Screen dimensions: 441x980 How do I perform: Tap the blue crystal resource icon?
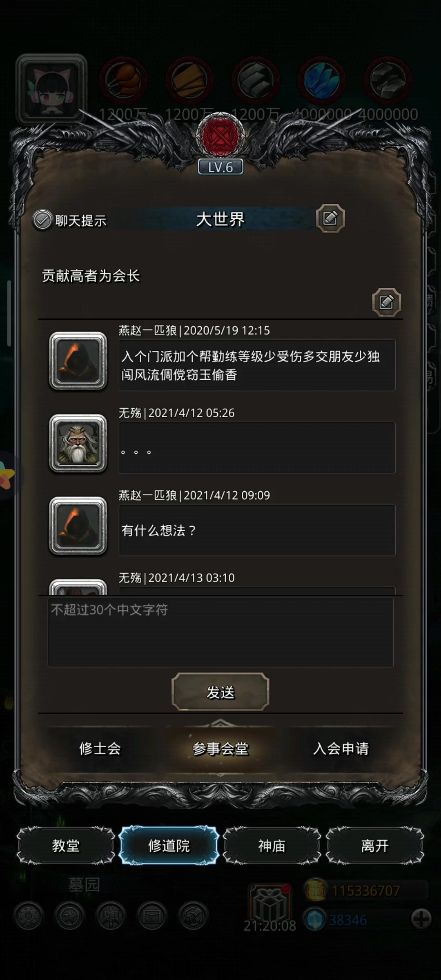(x=322, y=80)
